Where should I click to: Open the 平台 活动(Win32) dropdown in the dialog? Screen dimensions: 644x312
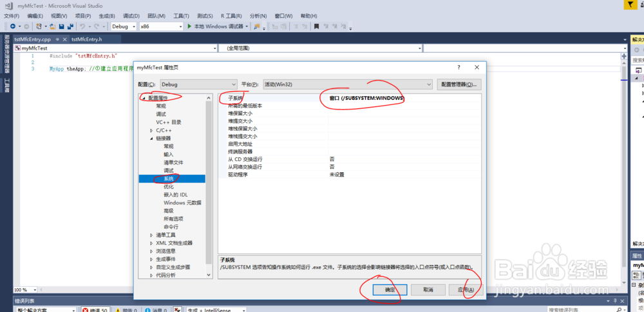pyautogui.click(x=348, y=84)
